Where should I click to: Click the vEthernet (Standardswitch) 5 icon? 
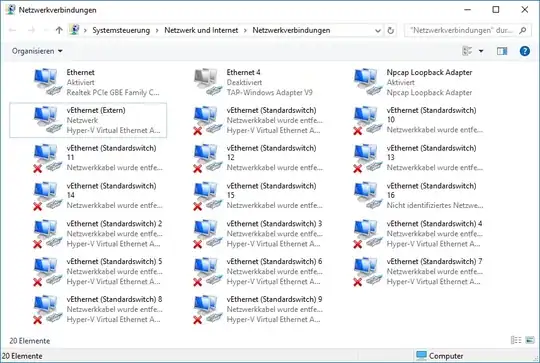pyautogui.click(x=48, y=271)
